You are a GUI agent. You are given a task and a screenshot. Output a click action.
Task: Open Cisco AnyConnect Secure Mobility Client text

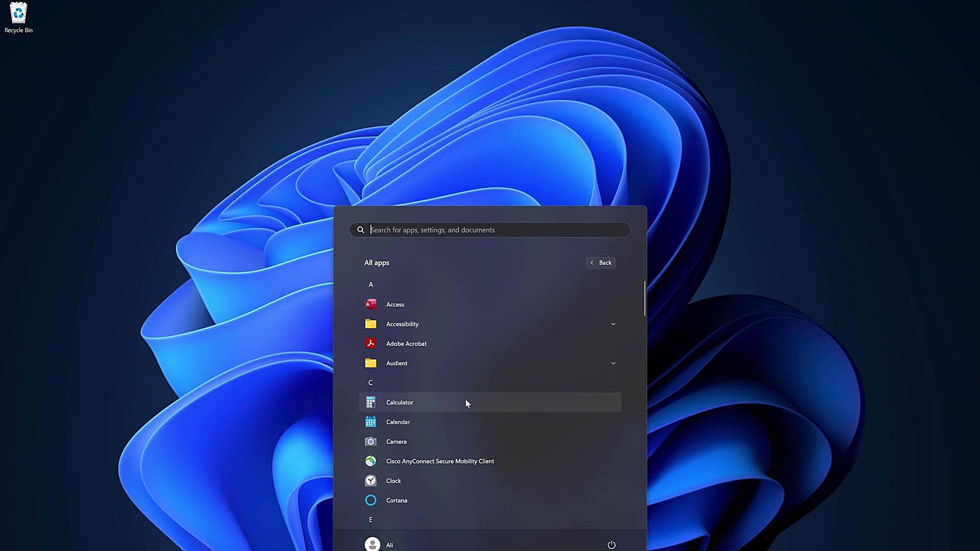440,461
